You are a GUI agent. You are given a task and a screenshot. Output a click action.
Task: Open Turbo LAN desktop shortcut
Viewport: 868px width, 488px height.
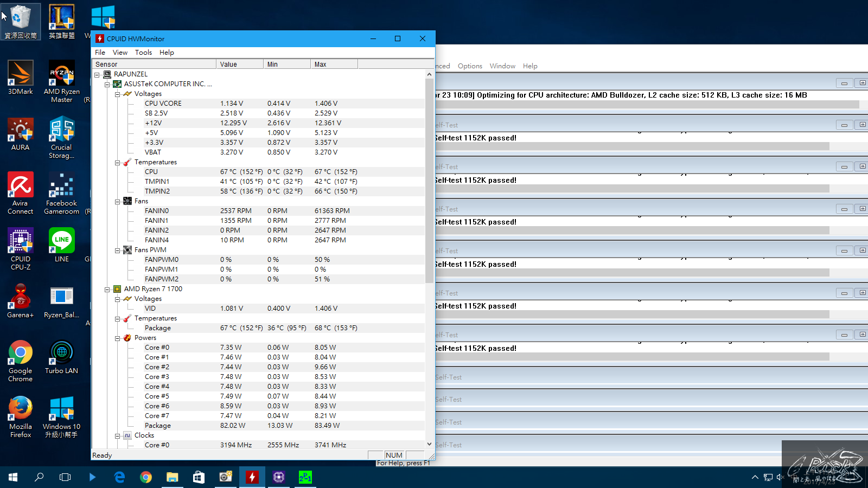click(61, 357)
